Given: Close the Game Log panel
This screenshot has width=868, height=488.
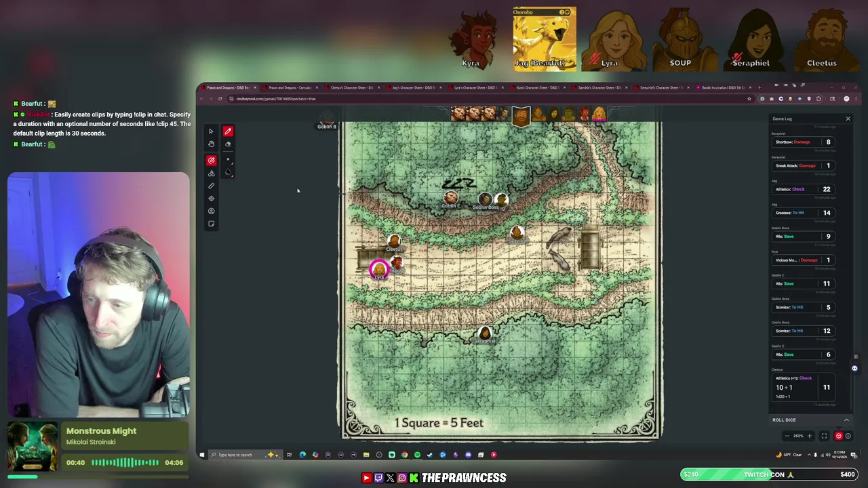Looking at the screenshot, I should [847, 119].
